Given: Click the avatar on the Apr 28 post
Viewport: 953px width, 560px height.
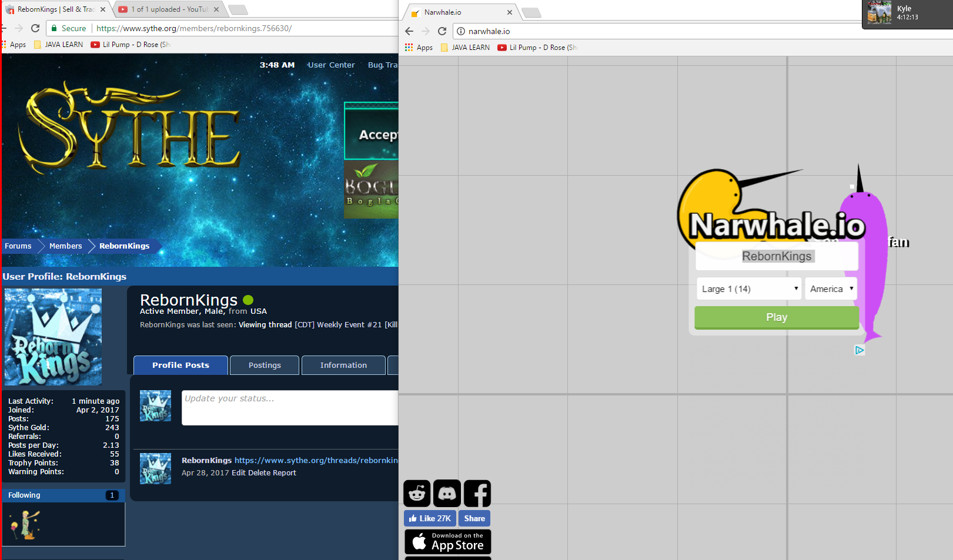Looking at the screenshot, I should (155, 468).
